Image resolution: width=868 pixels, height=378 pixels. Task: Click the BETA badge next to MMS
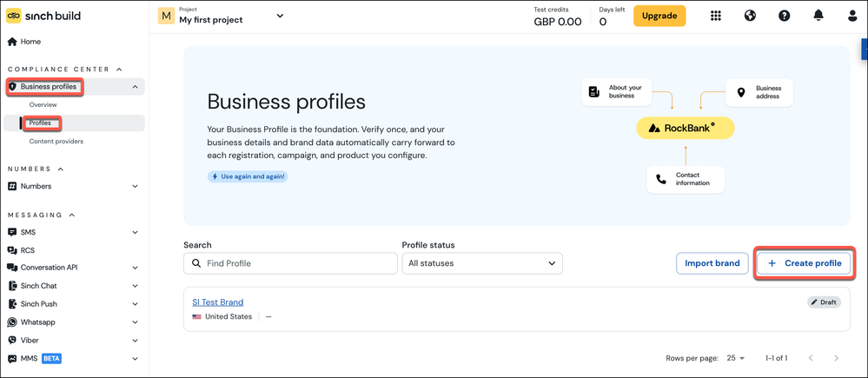51,359
